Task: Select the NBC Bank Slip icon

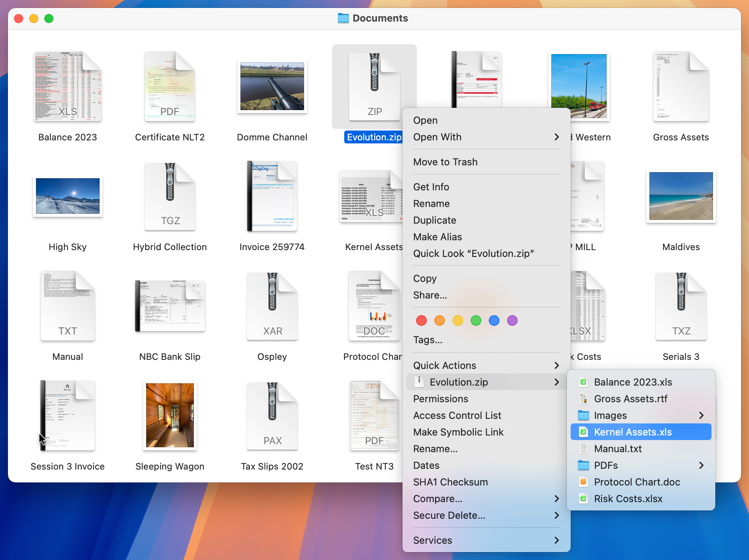Action: 170,306
